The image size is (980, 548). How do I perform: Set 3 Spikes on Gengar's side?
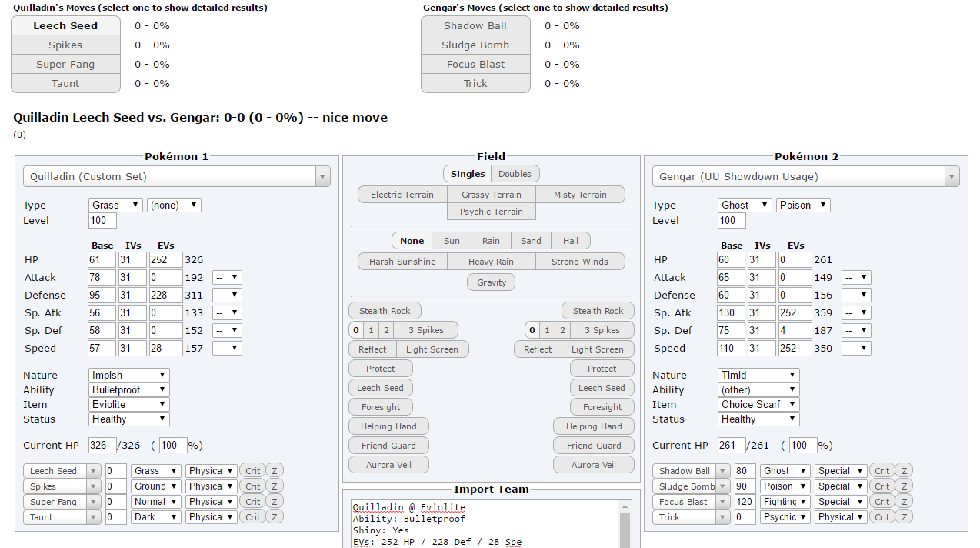[602, 330]
